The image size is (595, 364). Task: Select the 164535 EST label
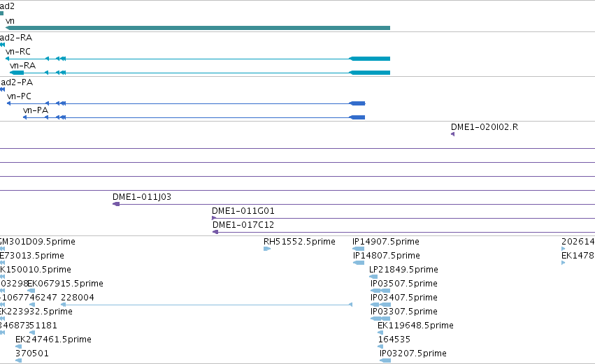[x=394, y=340]
